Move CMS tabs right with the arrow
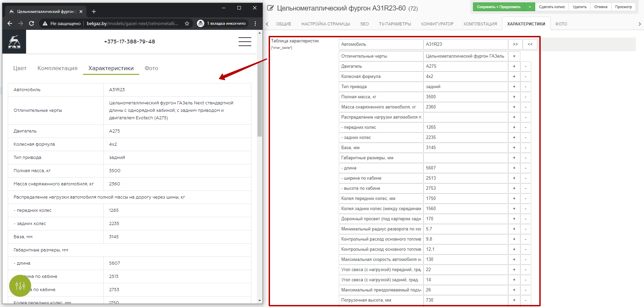The image size is (644, 307). pos(640,24)
